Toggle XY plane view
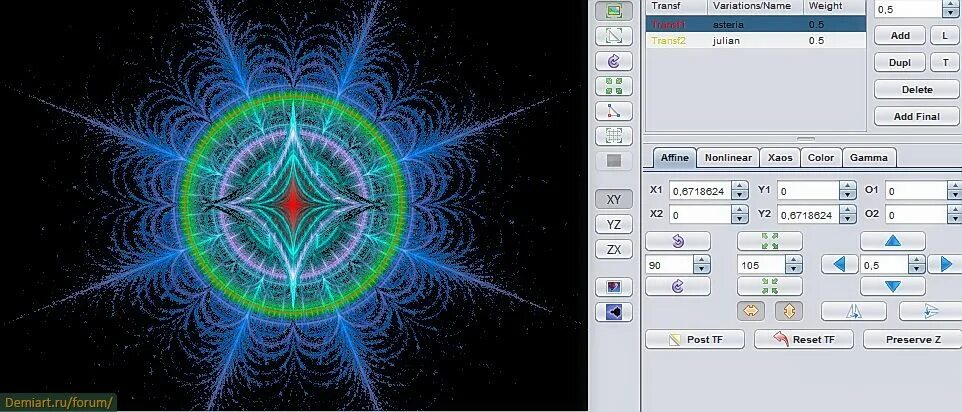The width and height of the screenshot is (962, 412). click(614, 200)
